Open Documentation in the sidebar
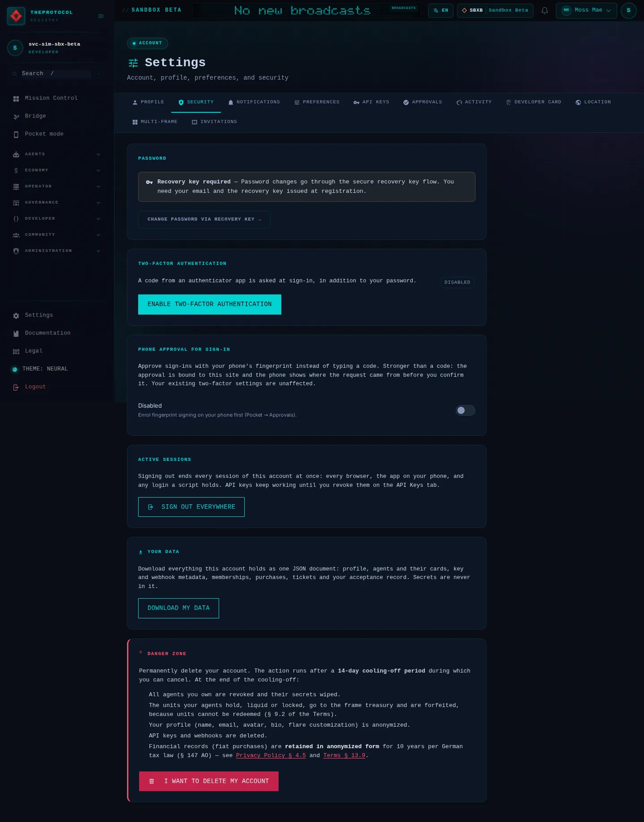This screenshot has height=822, width=644. [57, 333]
